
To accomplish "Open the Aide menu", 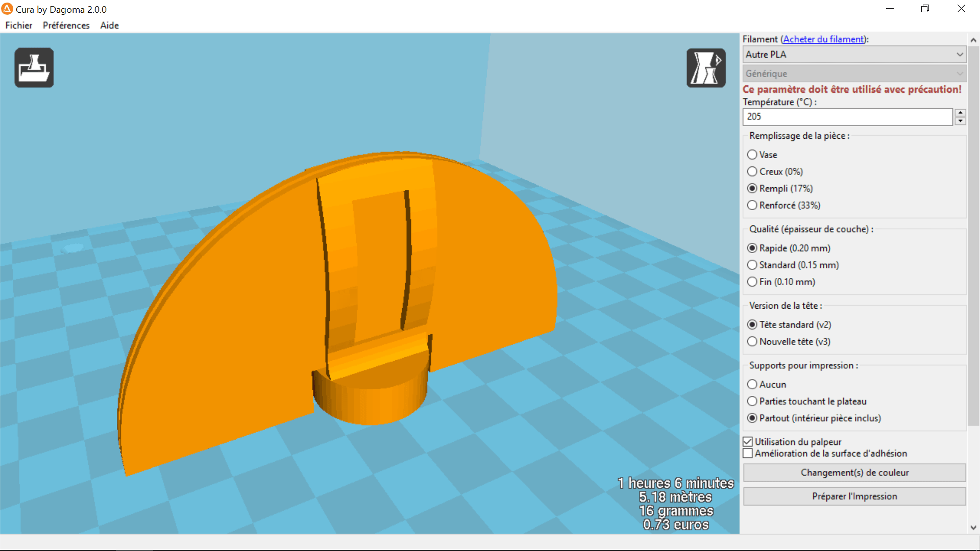I will [x=109, y=25].
